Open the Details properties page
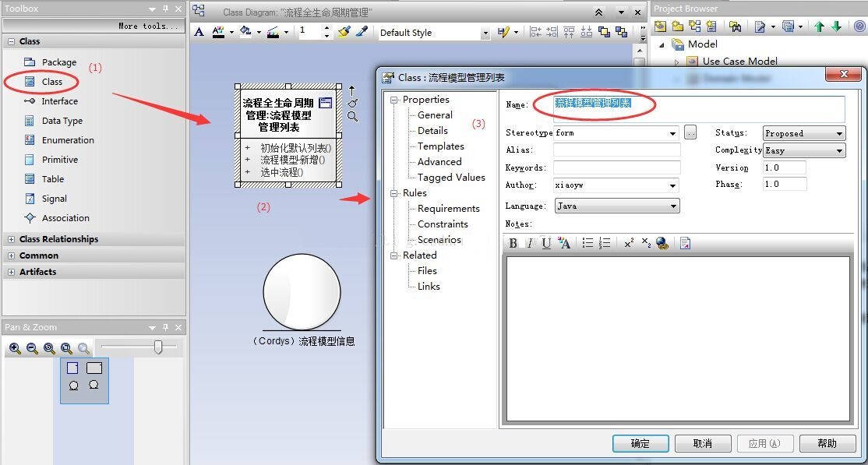Viewport: 868px width, 465px height. pyautogui.click(x=432, y=131)
